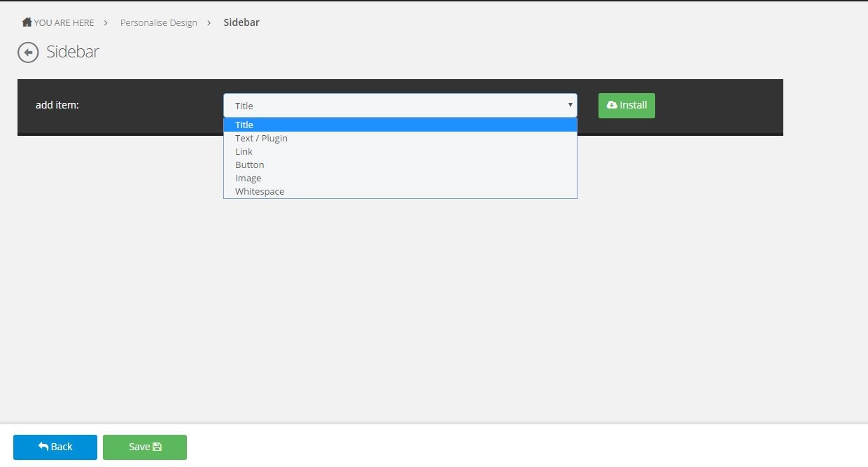The height and width of the screenshot is (467, 868).
Task: Click the green Install button
Action: click(x=626, y=105)
